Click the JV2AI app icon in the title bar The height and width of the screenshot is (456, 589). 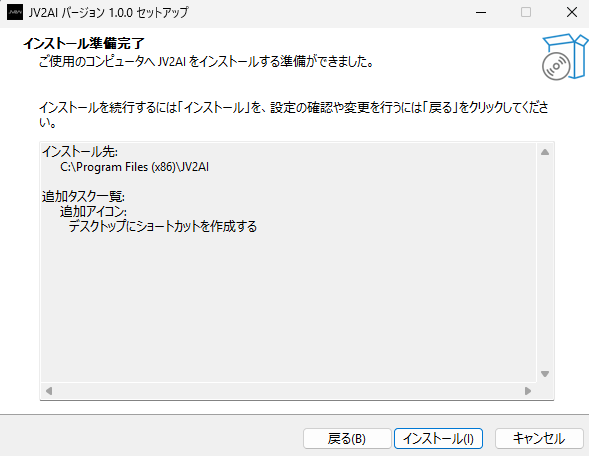(x=15, y=12)
